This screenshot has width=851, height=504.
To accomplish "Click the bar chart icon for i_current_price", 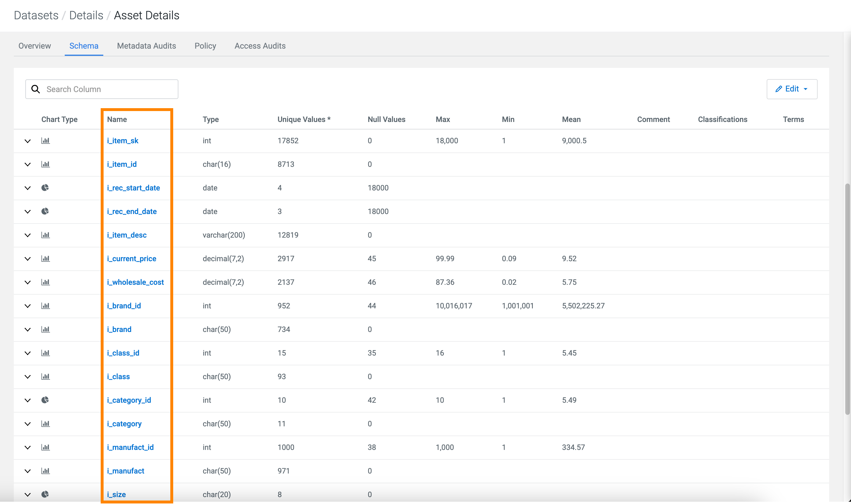I will tap(45, 258).
